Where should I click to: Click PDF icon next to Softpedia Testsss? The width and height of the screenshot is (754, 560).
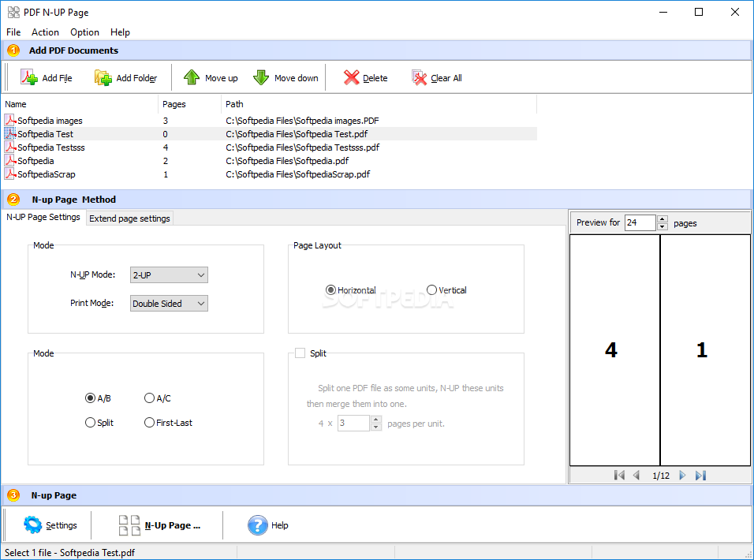click(x=10, y=147)
